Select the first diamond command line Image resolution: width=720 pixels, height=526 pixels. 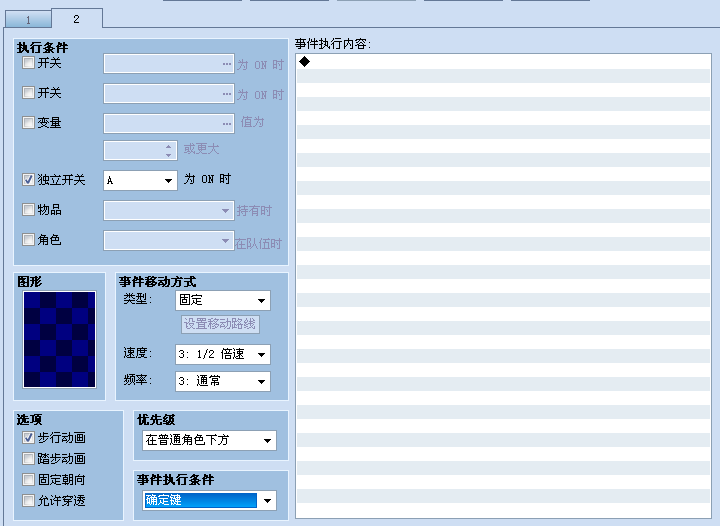point(503,62)
